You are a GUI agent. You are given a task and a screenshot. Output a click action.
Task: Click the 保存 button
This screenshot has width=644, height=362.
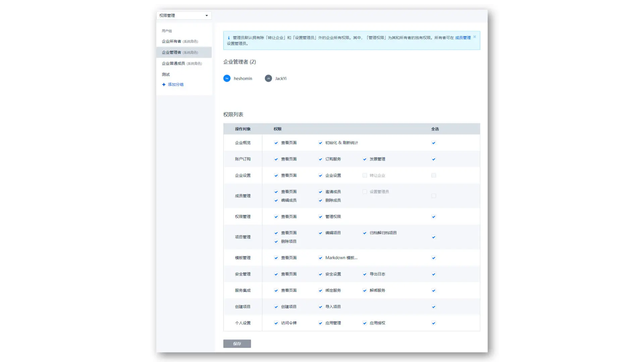tap(237, 344)
